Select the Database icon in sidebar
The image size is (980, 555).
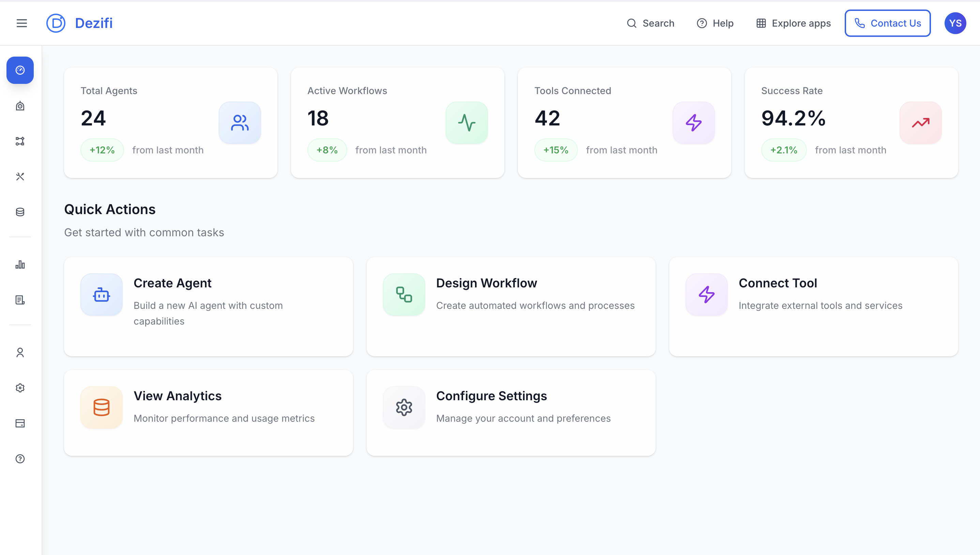pos(20,212)
